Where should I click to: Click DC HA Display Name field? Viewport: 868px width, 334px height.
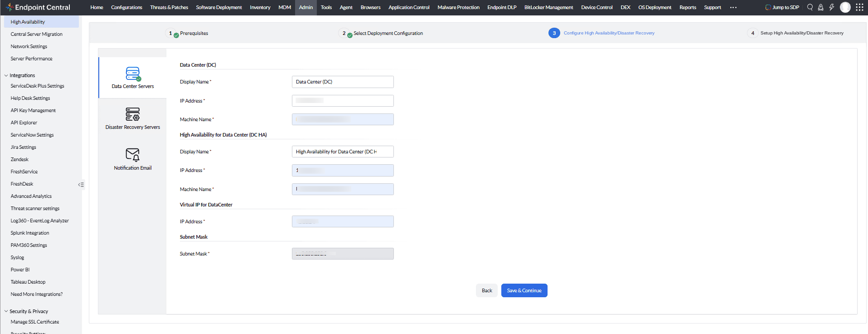[343, 152]
